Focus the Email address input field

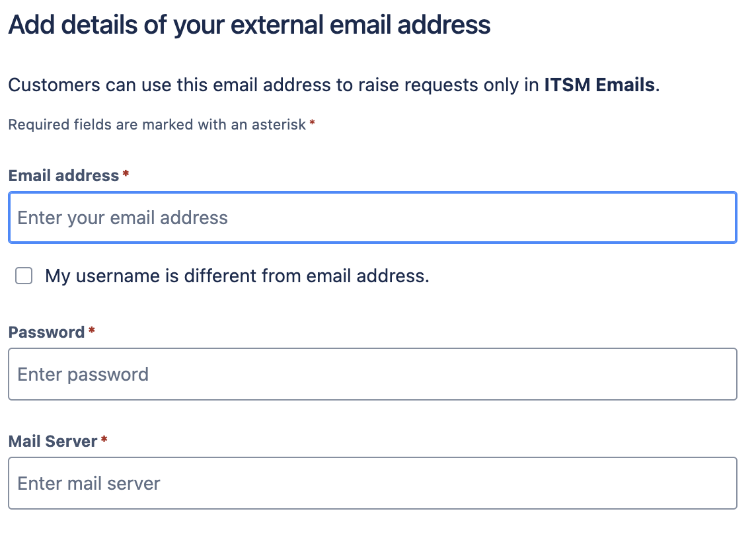(372, 217)
